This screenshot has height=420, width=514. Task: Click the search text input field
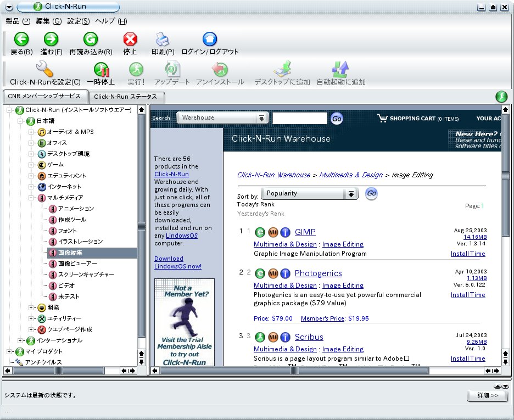click(300, 118)
